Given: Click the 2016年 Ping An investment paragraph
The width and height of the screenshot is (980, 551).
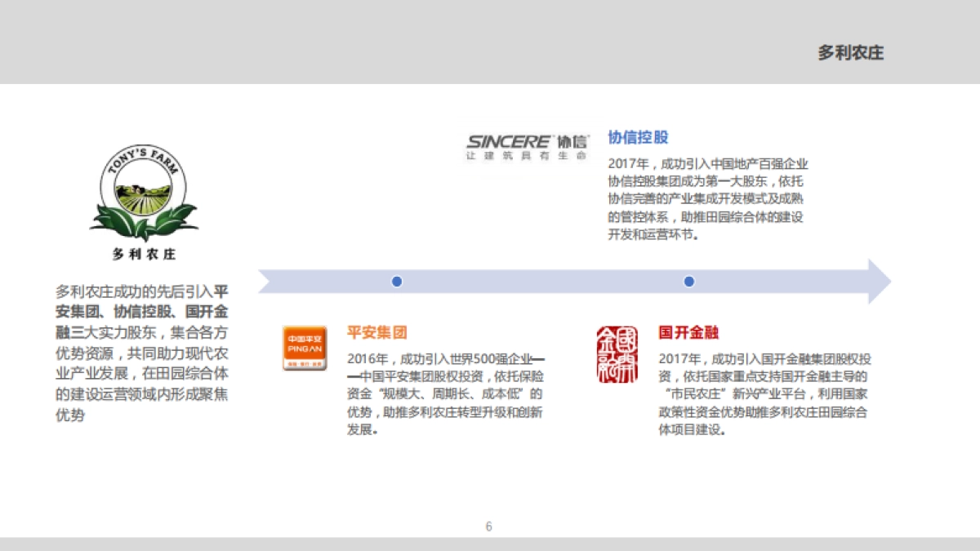Looking at the screenshot, I should click(445, 394).
